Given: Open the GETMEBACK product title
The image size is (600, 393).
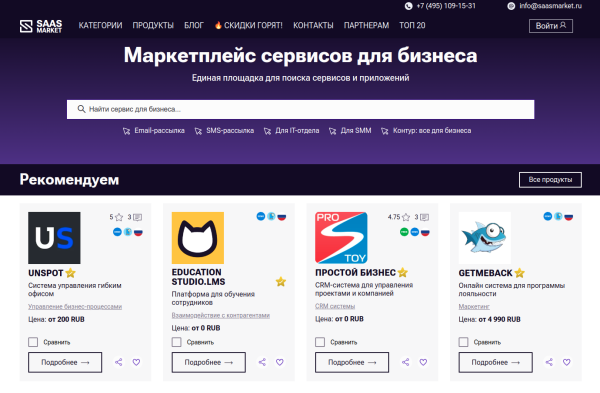Looking at the screenshot, I should [485, 273].
